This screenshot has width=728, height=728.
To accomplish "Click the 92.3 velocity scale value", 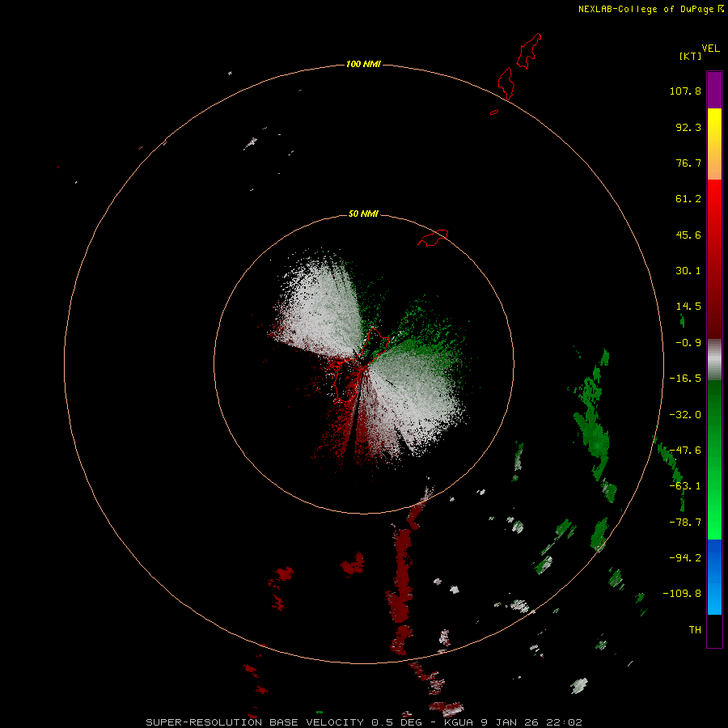I will point(688,127).
